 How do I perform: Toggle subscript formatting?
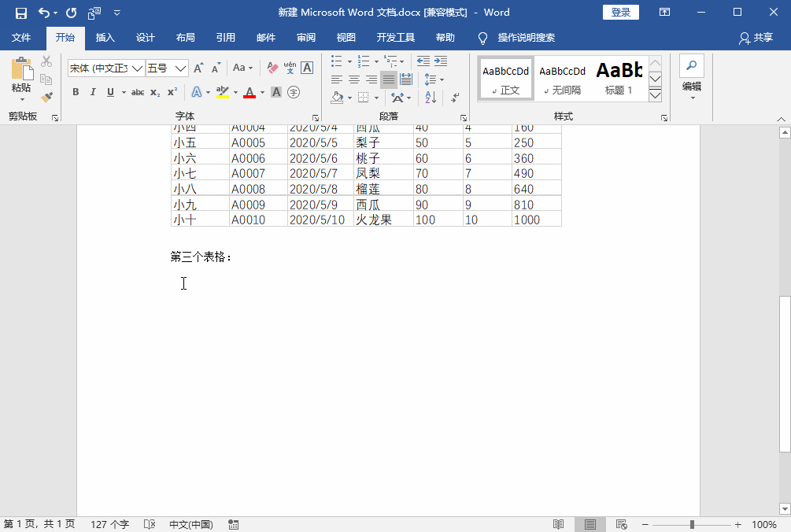coord(155,92)
